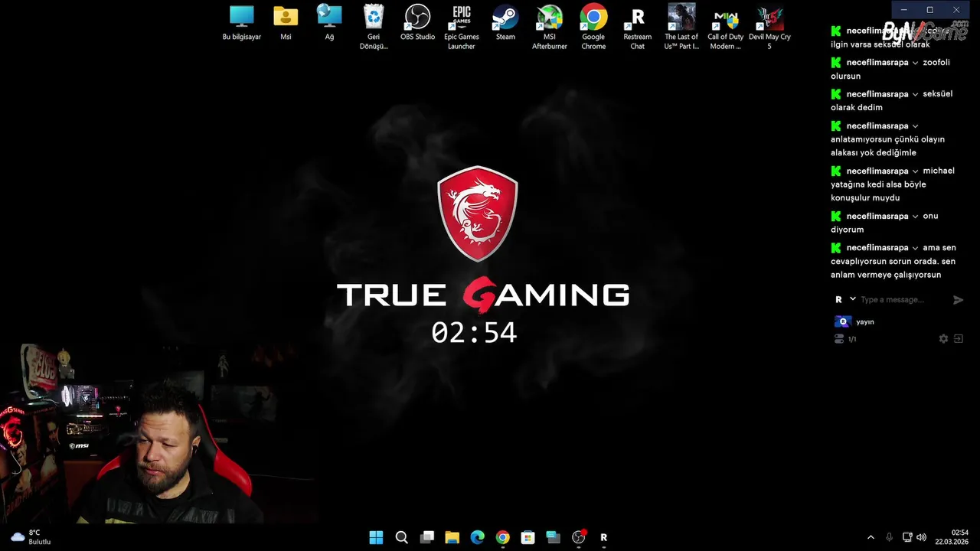This screenshot has width=980, height=551.
Task: Expand user menu on the "zoofoli olursun" message
Action: pyautogui.click(x=915, y=63)
